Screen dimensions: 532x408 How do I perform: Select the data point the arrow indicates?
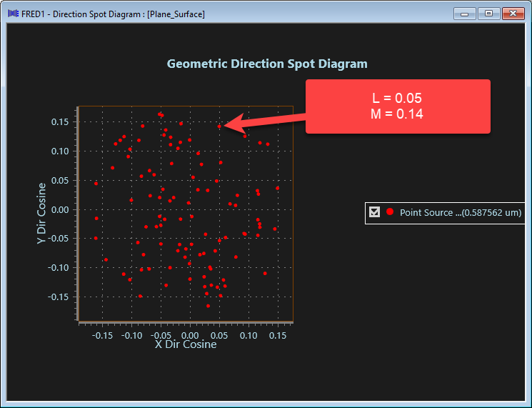(x=220, y=126)
